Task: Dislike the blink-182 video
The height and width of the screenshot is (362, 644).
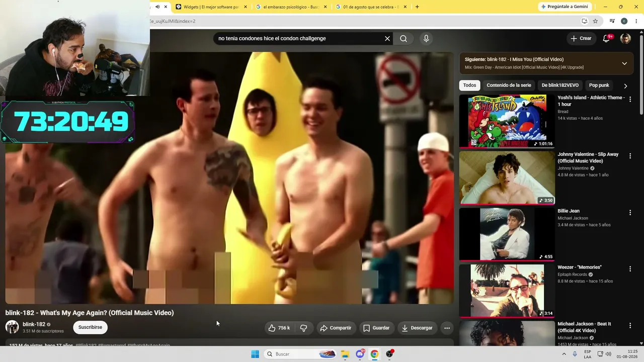Action: (304, 328)
